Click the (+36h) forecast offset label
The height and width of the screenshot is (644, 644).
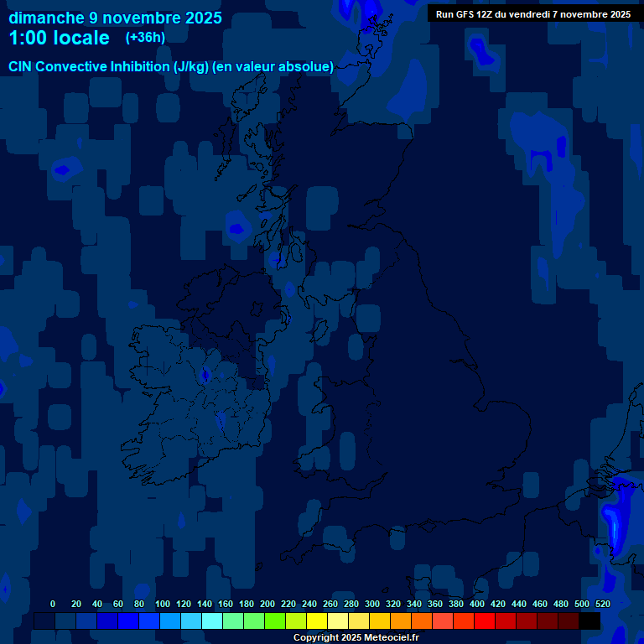(145, 38)
